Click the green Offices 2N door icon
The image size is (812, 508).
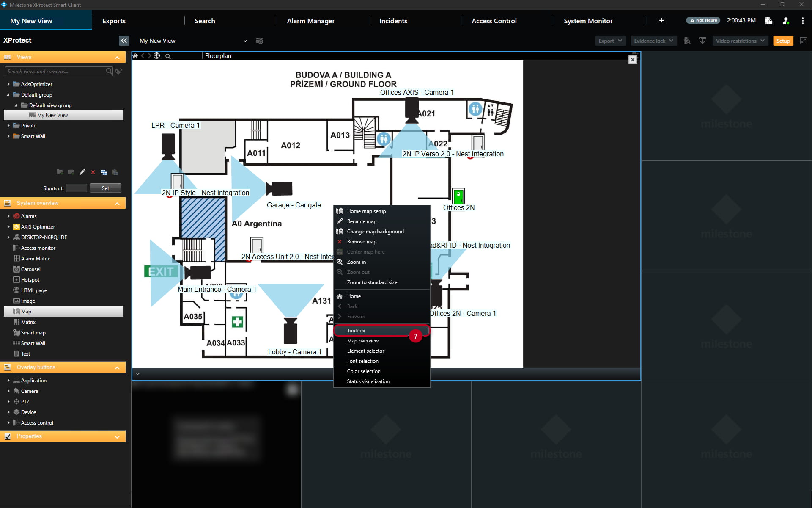tap(458, 196)
